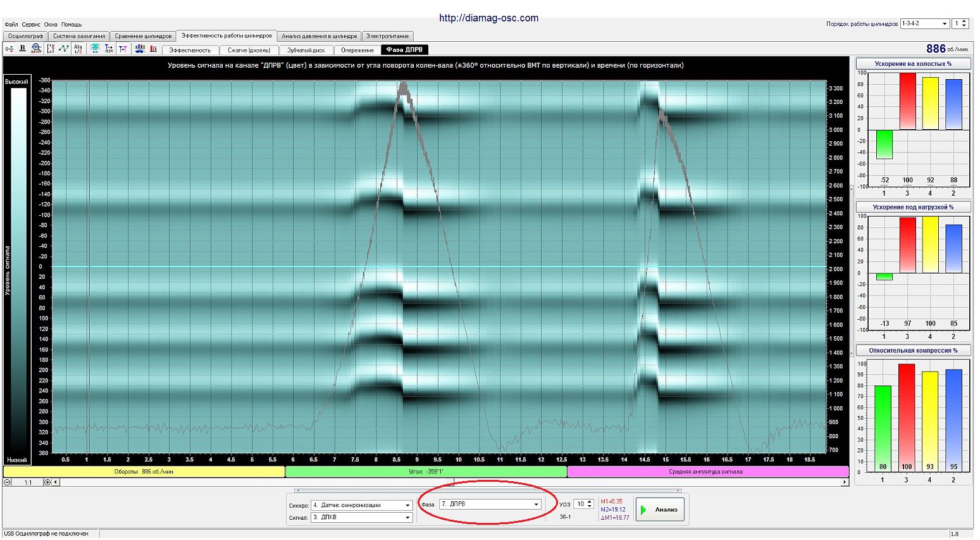Click the scroll right arrow

pos(845,482)
